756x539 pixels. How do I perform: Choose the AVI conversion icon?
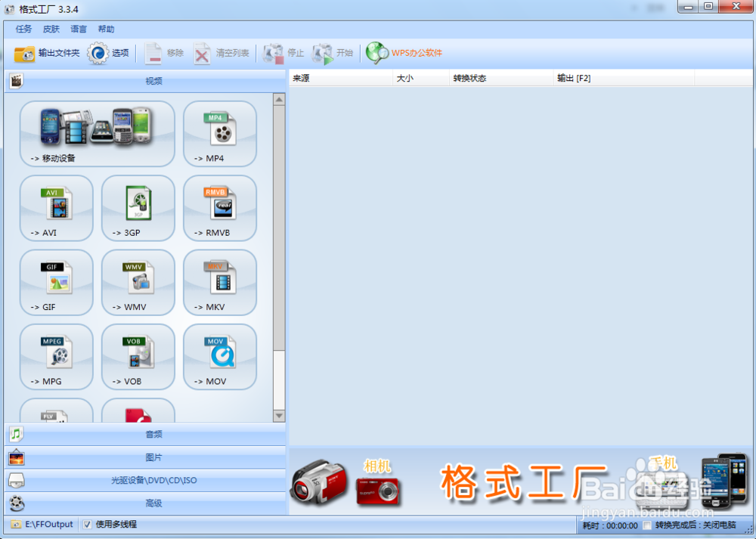click(x=57, y=208)
